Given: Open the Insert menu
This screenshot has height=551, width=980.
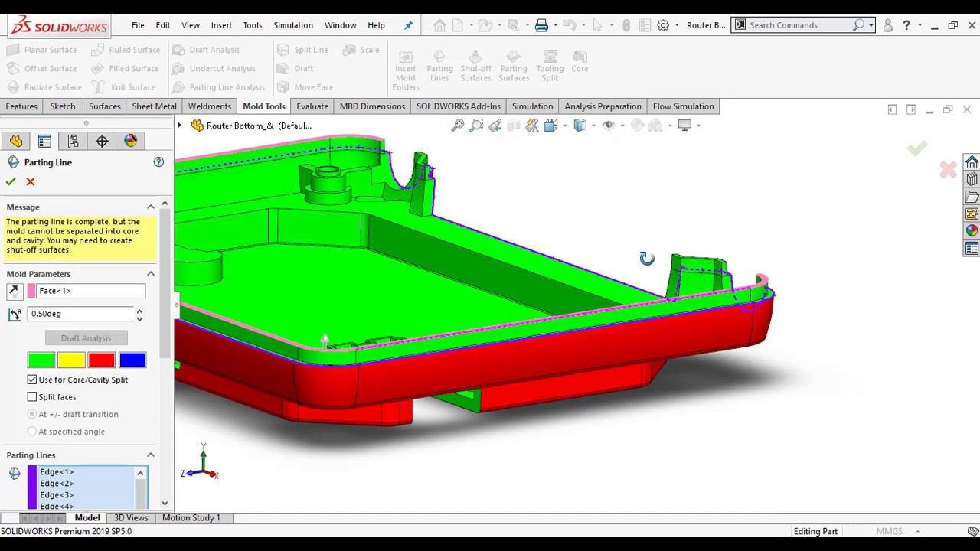Looking at the screenshot, I should click(x=221, y=25).
